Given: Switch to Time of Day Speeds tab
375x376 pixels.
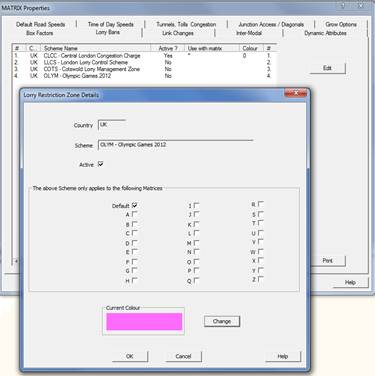Looking at the screenshot, I should coord(111,24).
